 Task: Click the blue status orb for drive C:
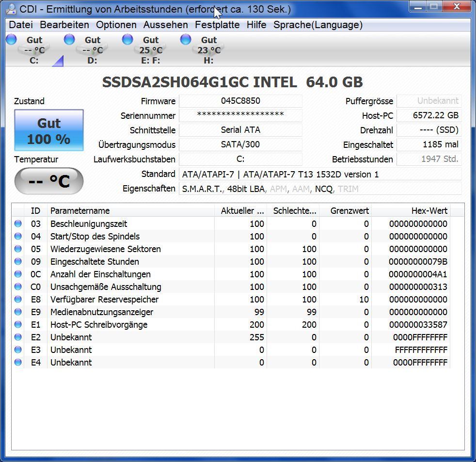coord(11,39)
